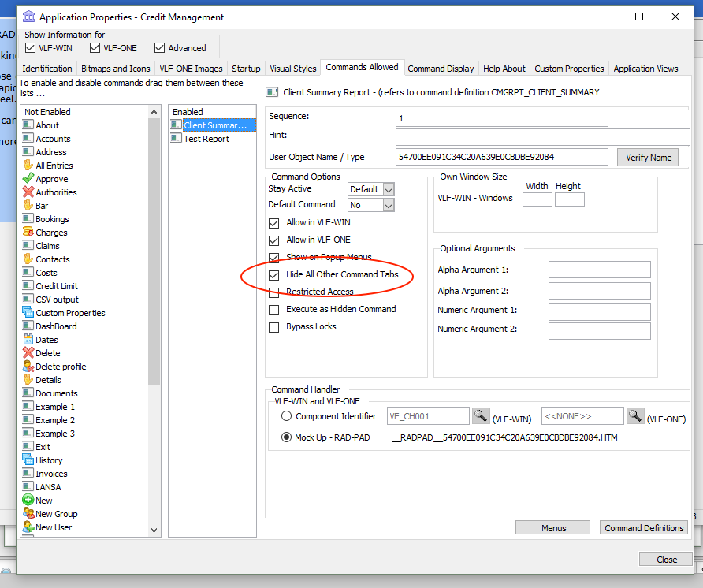Click Not Enabled list scroll down arrow
Screen dimensions: 703x588
(154, 530)
